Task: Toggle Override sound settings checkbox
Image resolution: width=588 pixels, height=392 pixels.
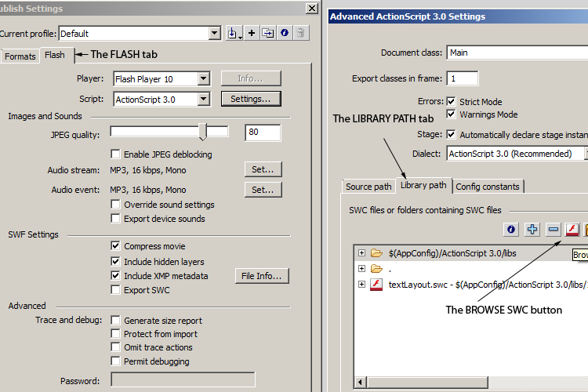Action: (115, 205)
